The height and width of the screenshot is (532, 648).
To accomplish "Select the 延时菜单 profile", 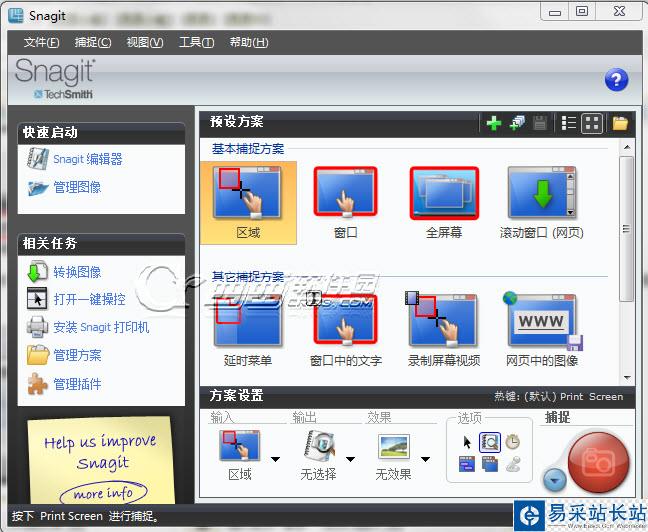I will (248, 330).
